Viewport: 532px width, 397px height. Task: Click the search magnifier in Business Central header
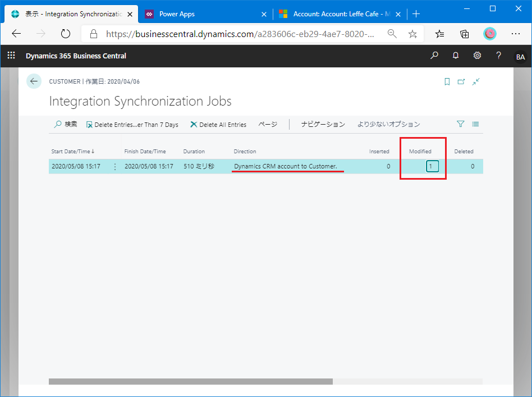pyautogui.click(x=434, y=56)
